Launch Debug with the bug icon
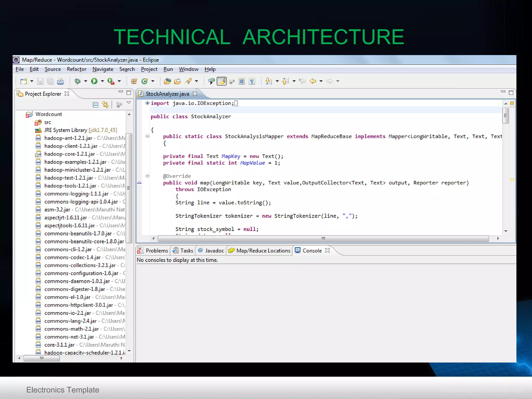 pos(77,81)
